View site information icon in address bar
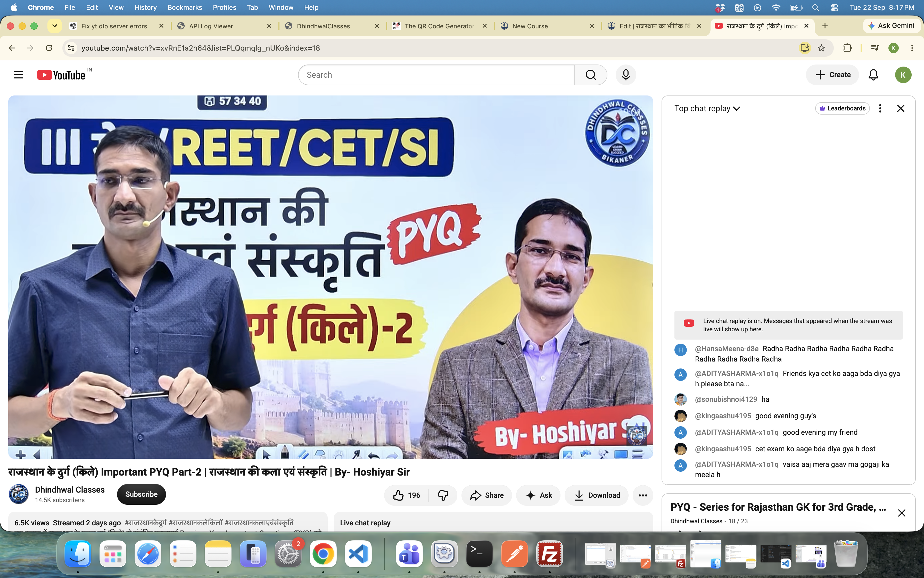924x578 pixels. click(x=71, y=48)
